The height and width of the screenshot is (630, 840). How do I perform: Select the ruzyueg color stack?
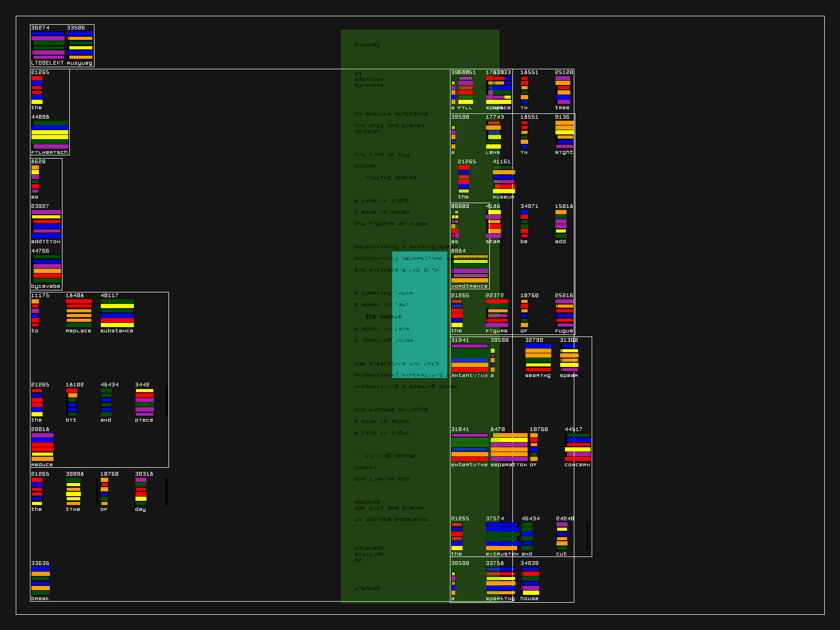80,46
